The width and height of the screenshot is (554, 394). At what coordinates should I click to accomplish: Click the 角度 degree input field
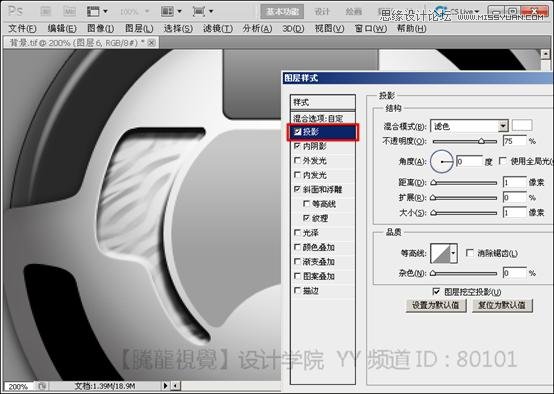(469, 161)
